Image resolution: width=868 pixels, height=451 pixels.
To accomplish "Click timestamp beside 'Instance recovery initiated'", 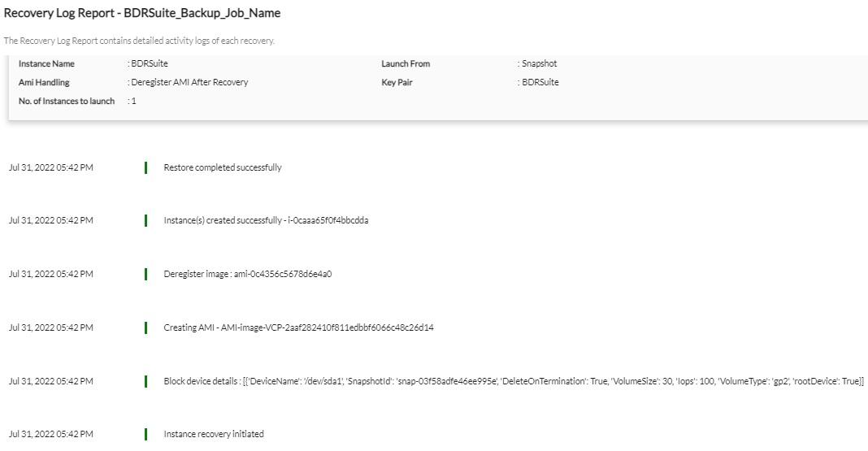I will click(x=51, y=435).
